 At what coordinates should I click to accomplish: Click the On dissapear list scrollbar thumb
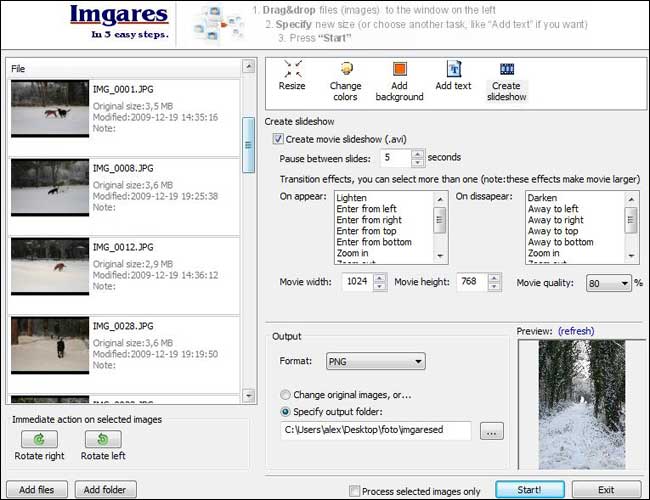coord(631,220)
